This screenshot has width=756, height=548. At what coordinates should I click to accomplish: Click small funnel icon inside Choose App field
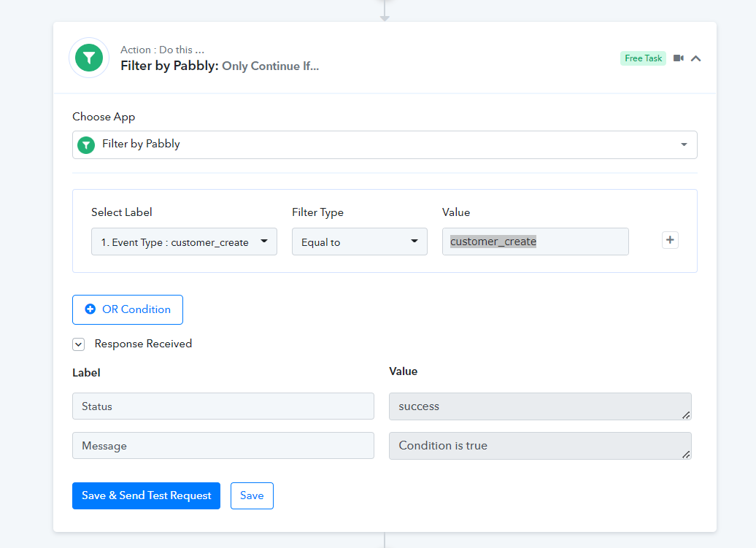[x=86, y=144]
